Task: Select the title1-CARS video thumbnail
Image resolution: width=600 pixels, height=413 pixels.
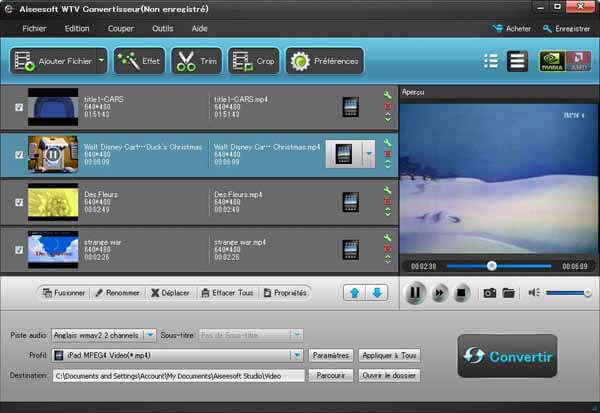Action: 53,107
